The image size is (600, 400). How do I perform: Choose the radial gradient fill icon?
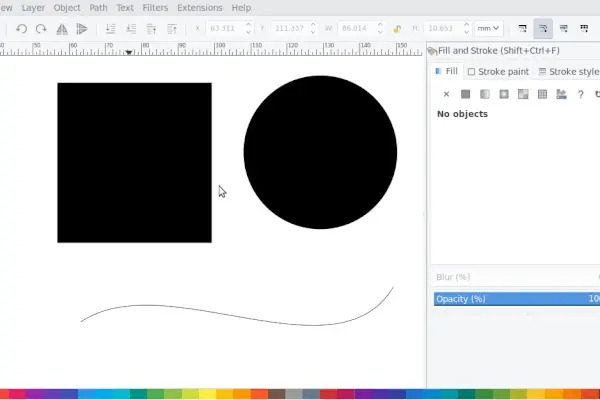click(x=503, y=94)
